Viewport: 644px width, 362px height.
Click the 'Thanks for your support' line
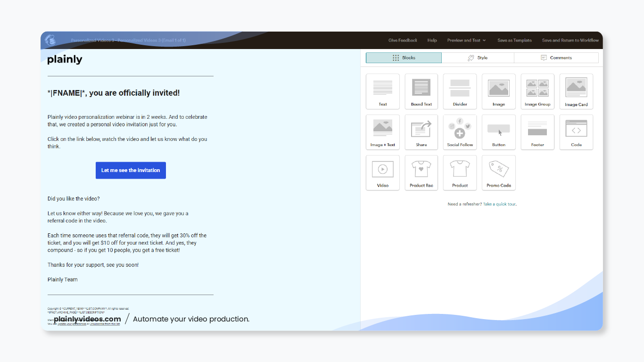click(93, 265)
